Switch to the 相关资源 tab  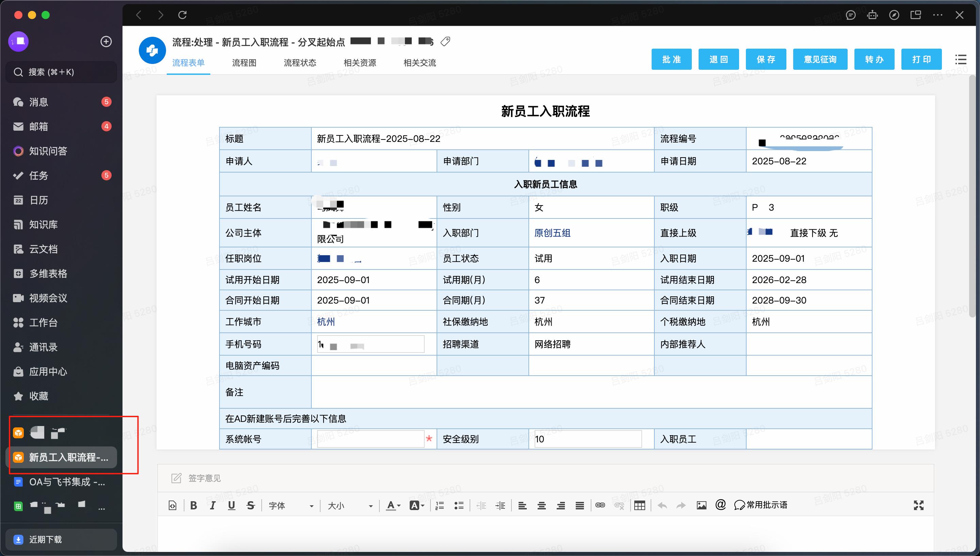click(359, 63)
